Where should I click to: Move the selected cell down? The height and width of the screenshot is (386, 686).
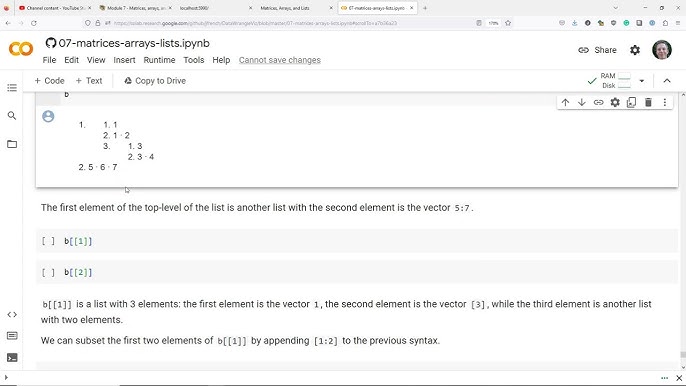(581, 102)
